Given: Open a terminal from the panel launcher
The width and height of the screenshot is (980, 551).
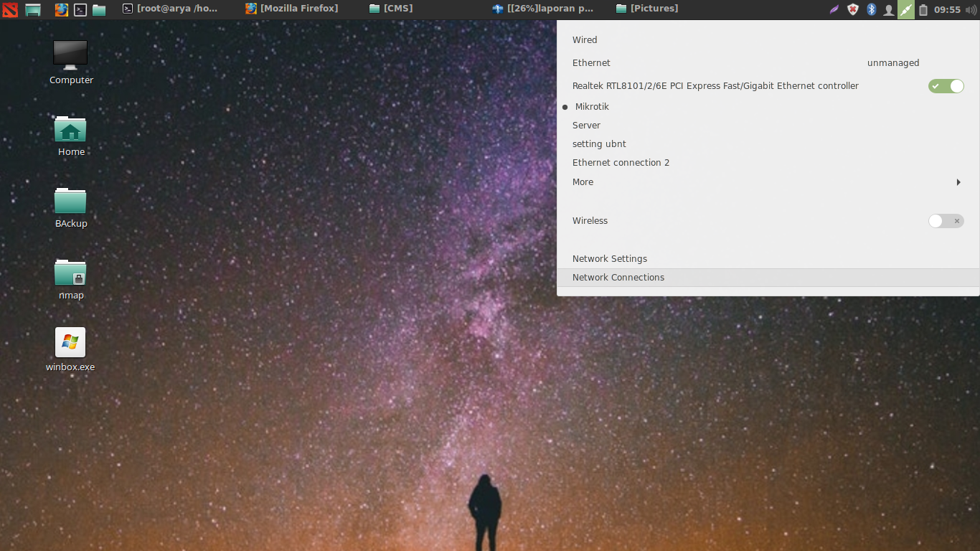Looking at the screenshot, I should [x=80, y=9].
